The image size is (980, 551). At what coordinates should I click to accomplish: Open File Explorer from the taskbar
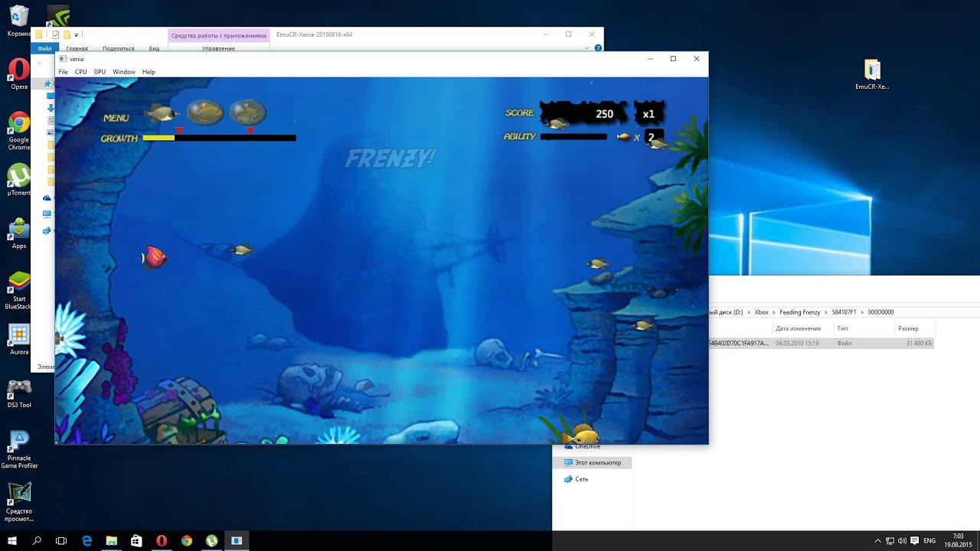click(x=112, y=540)
